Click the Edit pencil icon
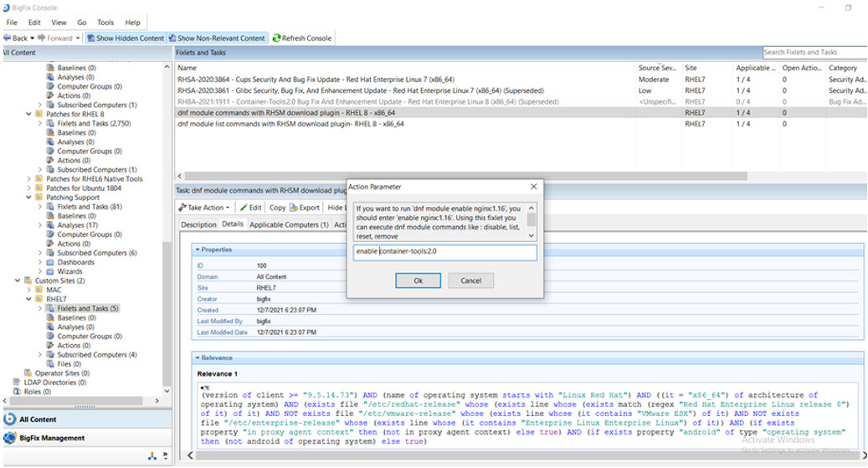This screenshot has width=868, height=468. click(244, 208)
